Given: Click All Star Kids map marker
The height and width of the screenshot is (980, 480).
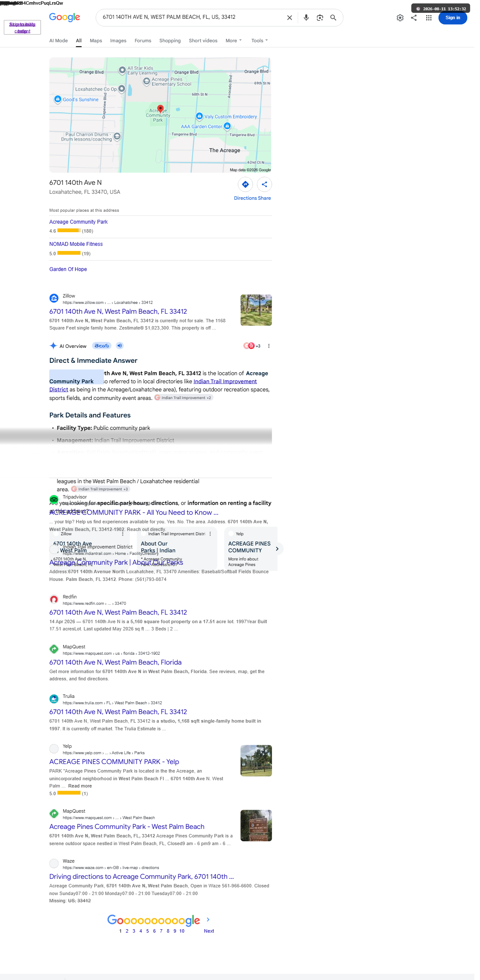Looking at the screenshot, I should point(122,70).
